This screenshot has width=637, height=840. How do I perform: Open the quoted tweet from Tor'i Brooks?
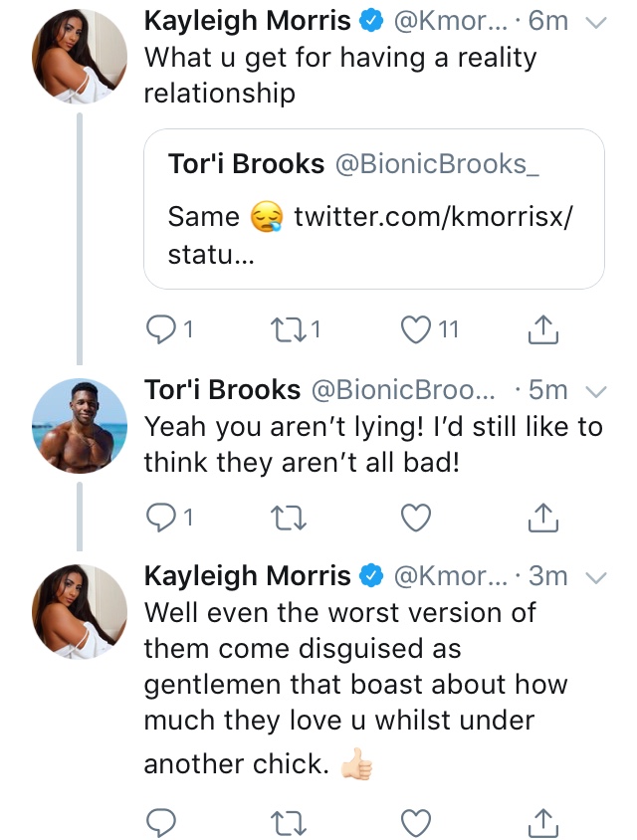(374, 209)
